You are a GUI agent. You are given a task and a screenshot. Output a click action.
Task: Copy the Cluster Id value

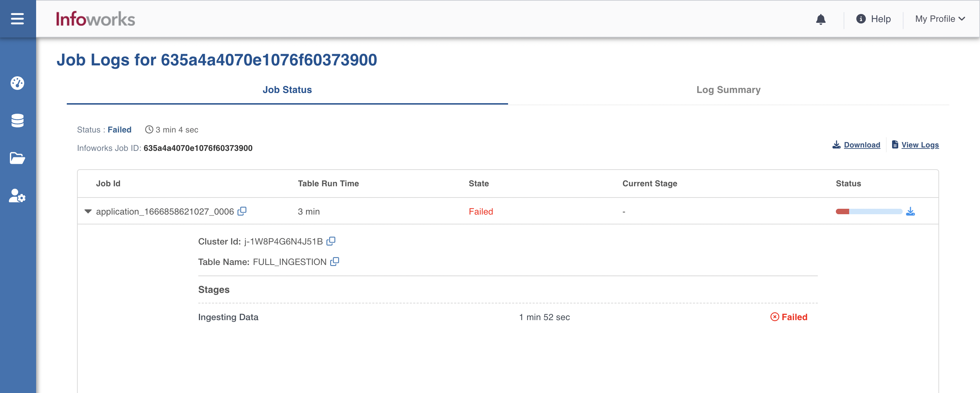pos(331,241)
